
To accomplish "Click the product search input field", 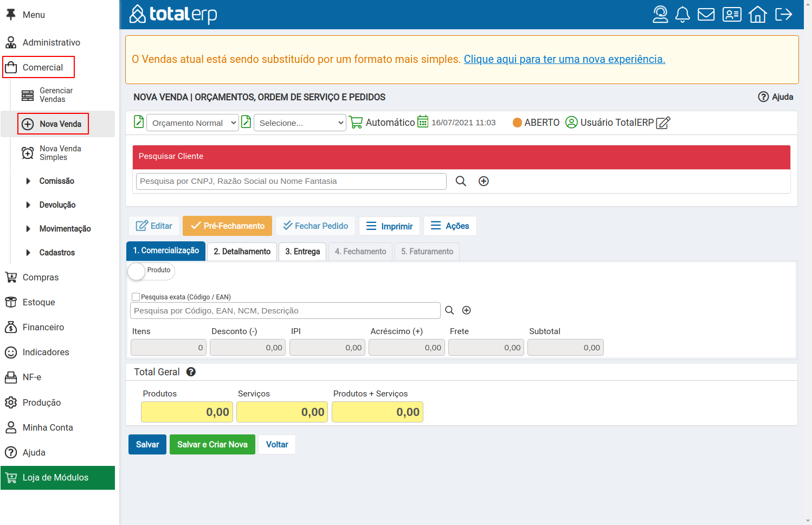I will 285,310.
